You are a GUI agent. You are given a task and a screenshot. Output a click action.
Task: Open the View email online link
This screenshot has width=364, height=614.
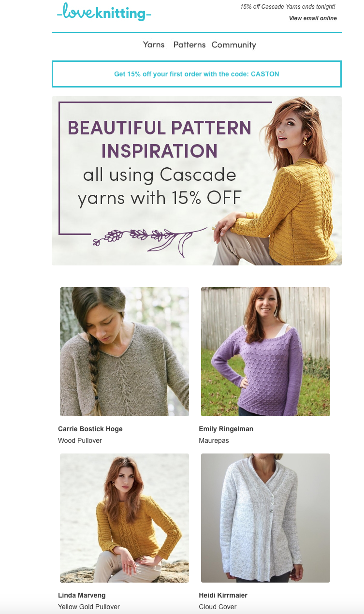[x=313, y=18]
